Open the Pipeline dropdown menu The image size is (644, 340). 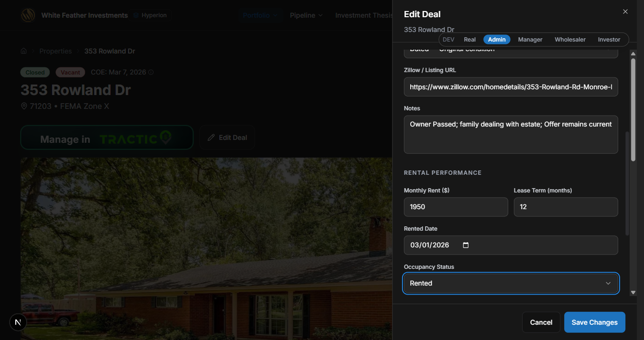pos(306,15)
